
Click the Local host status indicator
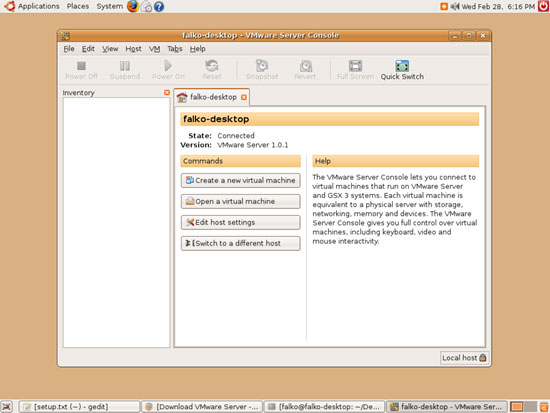point(464,358)
